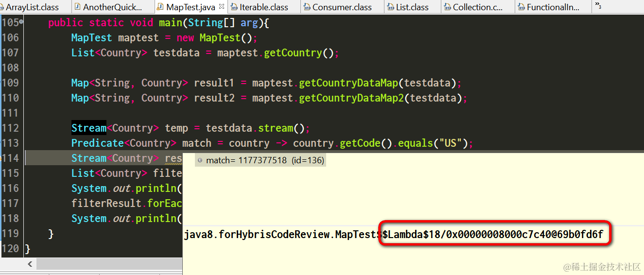Image resolution: width=644 pixels, height=275 pixels.
Task: Collapse the main method fold marker on line 105
Action: pos(21,22)
